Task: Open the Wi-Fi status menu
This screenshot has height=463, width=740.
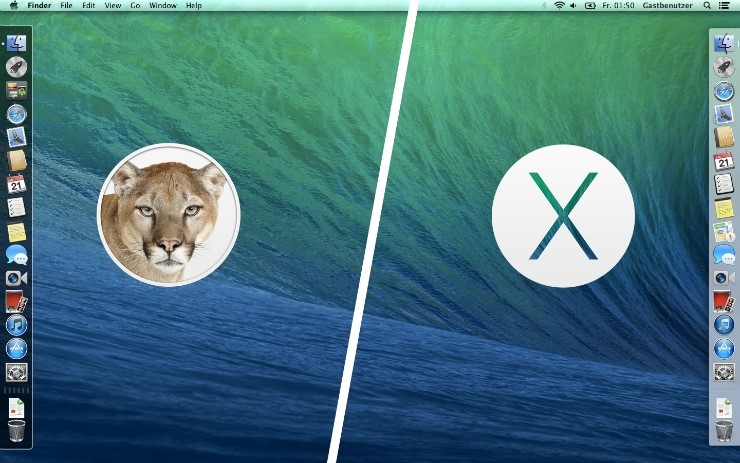Action: (x=559, y=6)
